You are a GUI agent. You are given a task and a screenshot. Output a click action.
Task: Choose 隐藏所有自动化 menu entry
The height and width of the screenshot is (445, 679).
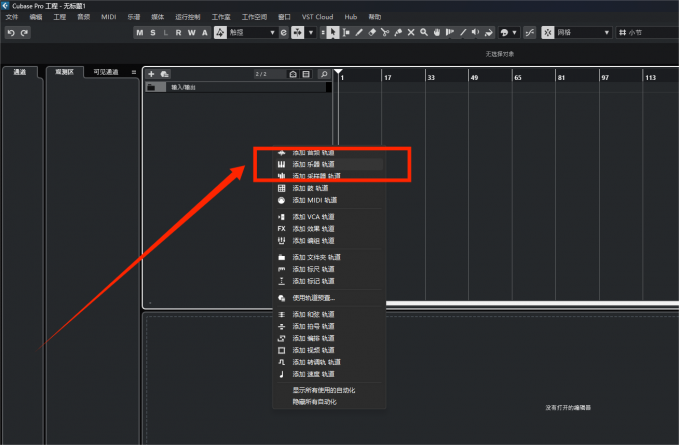(329, 402)
